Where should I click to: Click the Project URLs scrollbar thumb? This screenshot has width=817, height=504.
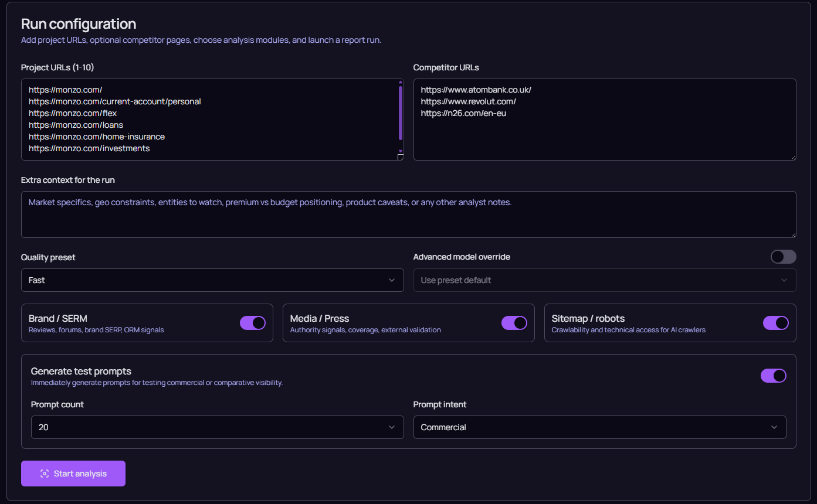401,113
